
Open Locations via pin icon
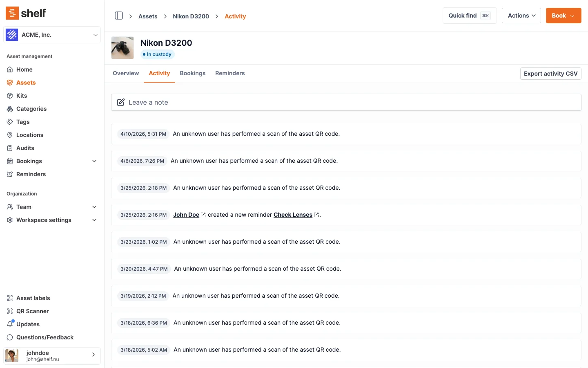(x=10, y=135)
